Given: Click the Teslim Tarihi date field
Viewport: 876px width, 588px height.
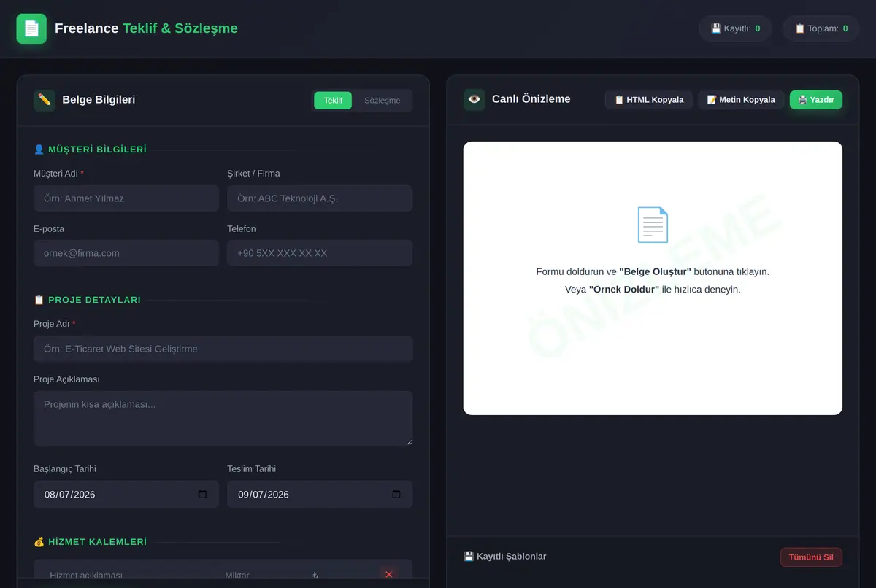Looking at the screenshot, I should 320,495.
